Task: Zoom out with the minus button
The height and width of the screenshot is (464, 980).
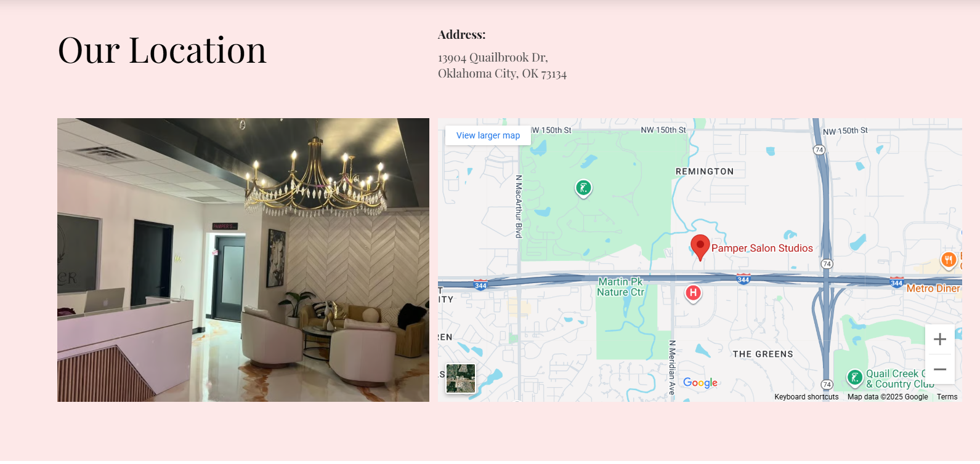Action: (940, 369)
